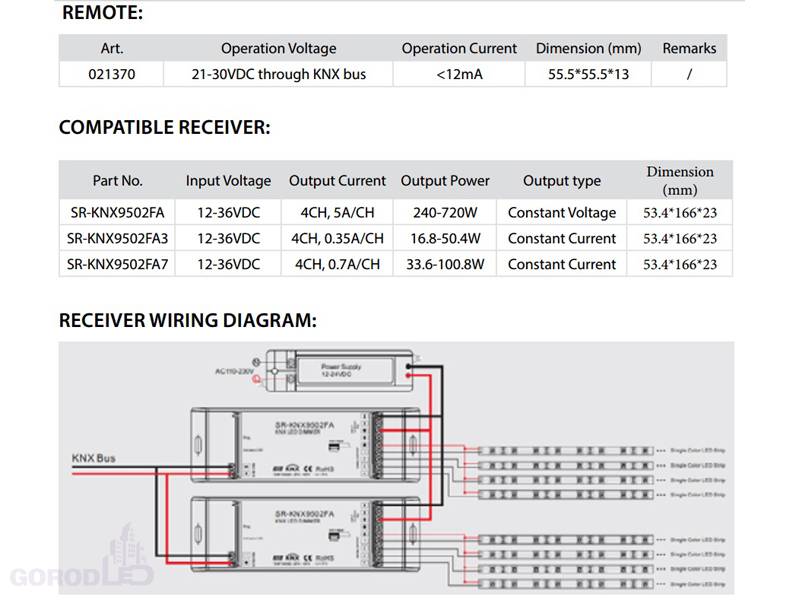Image resolution: width=800 pixels, height=600 pixels.
Task: Click the bottom LED strip in diagram
Action: [x=565, y=584]
